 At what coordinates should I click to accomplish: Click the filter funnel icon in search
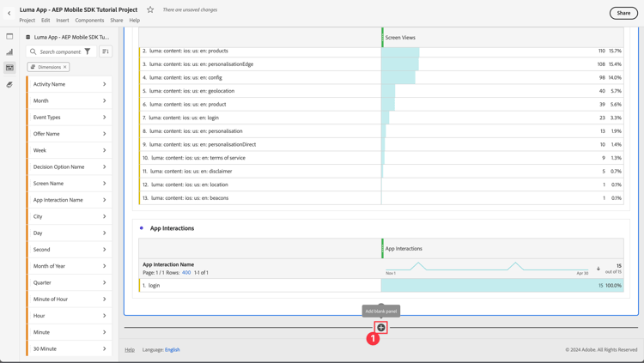(x=88, y=51)
